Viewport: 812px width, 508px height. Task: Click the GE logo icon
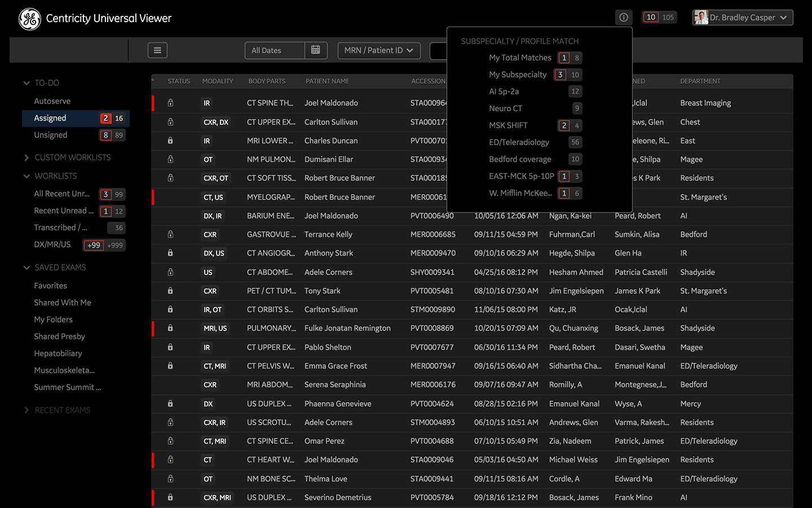29,19
